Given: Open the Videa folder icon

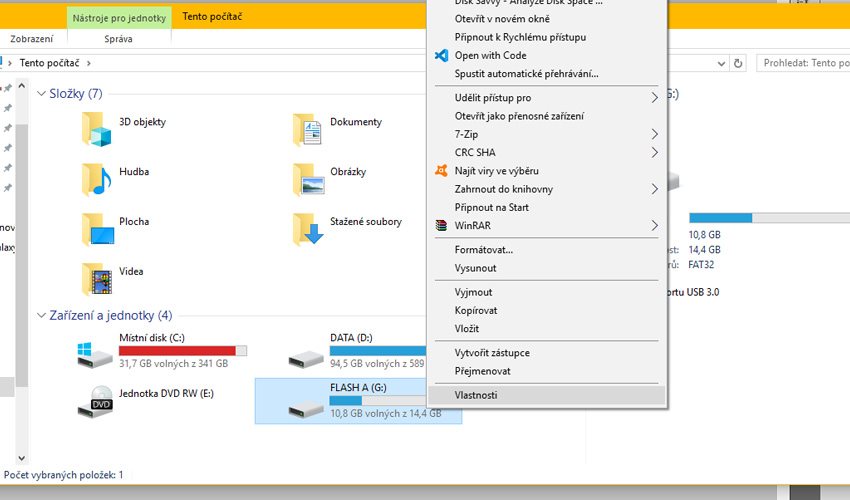Looking at the screenshot, I should pyautogui.click(x=97, y=278).
